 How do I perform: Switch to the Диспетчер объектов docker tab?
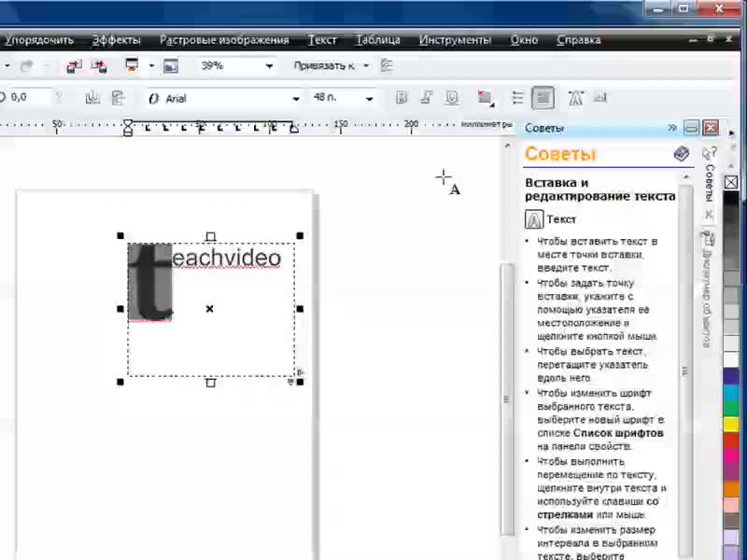[x=708, y=290]
